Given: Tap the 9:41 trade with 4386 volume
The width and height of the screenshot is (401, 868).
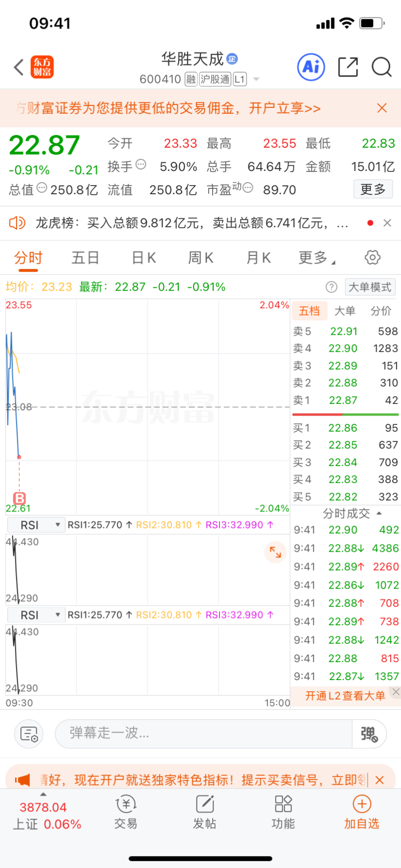Looking at the screenshot, I should (x=345, y=548).
